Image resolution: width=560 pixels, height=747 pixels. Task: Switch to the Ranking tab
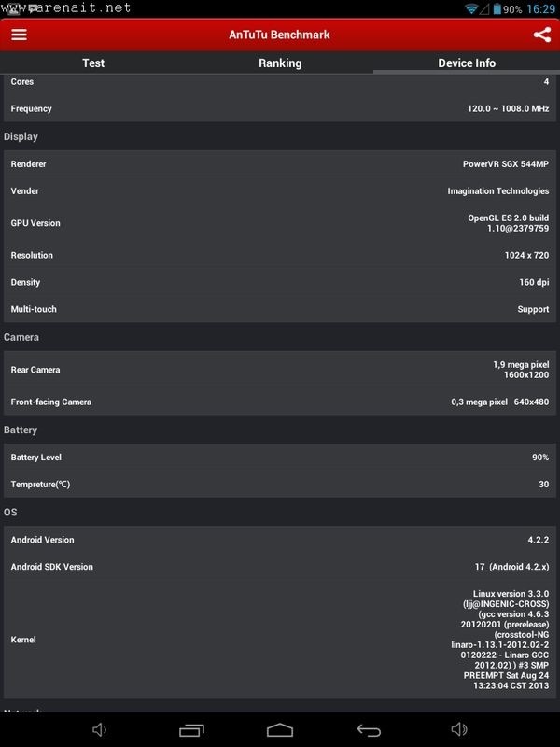tap(280, 63)
